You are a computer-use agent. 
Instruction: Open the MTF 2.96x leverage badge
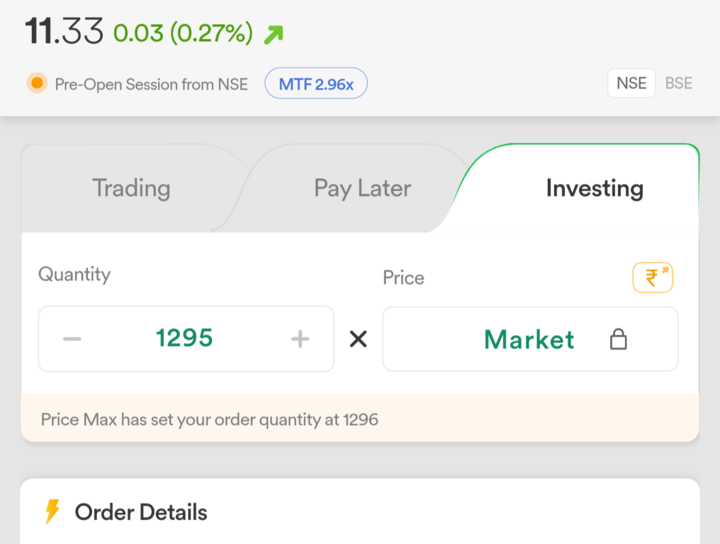[316, 84]
